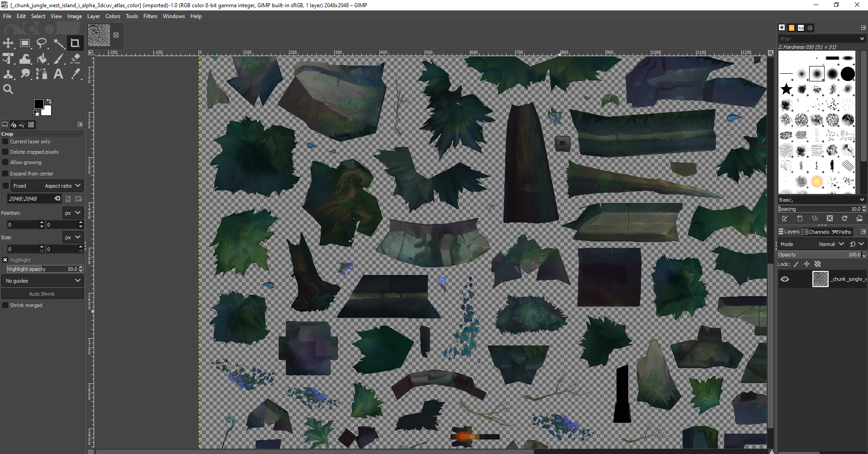Image resolution: width=868 pixels, height=454 pixels.
Task: Click the foreground color swatch
Action: click(38, 104)
